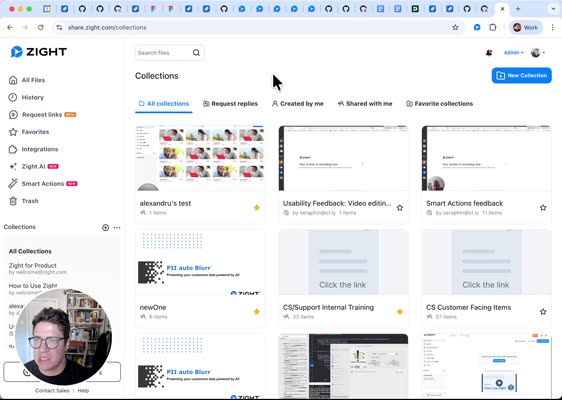
Task: Open All Files in sidebar
Action: pyautogui.click(x=27, y=80)
